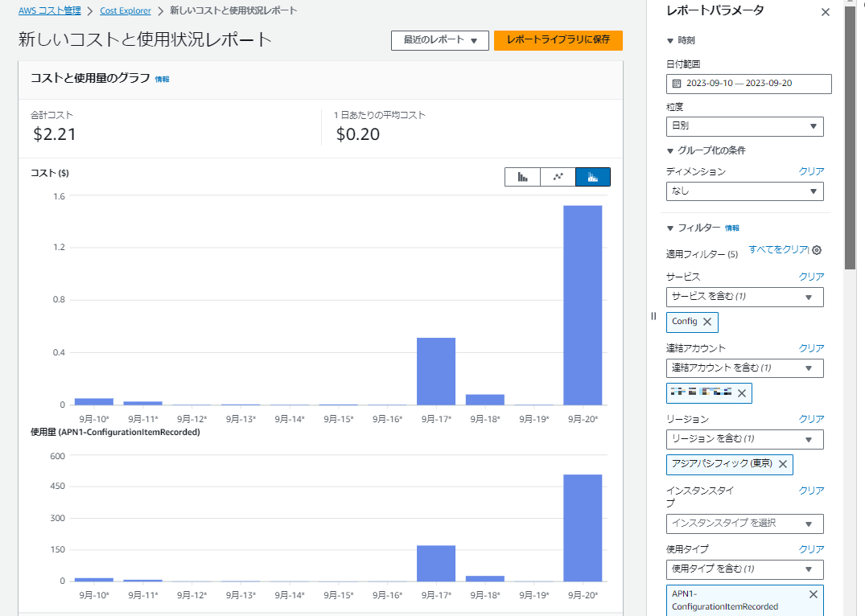Click 使用量 (APN1-ConfigurationItemRecorded) chart label

(x=115, y=433)
